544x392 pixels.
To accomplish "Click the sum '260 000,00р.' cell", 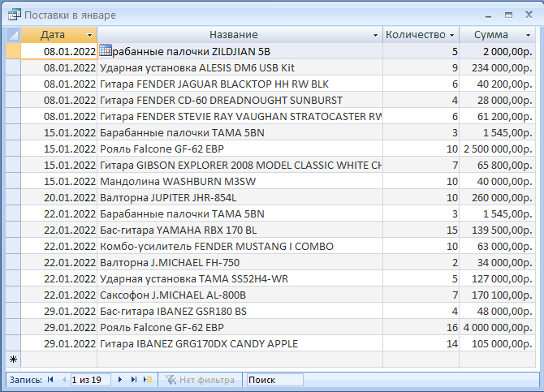I will coord(497,197).
